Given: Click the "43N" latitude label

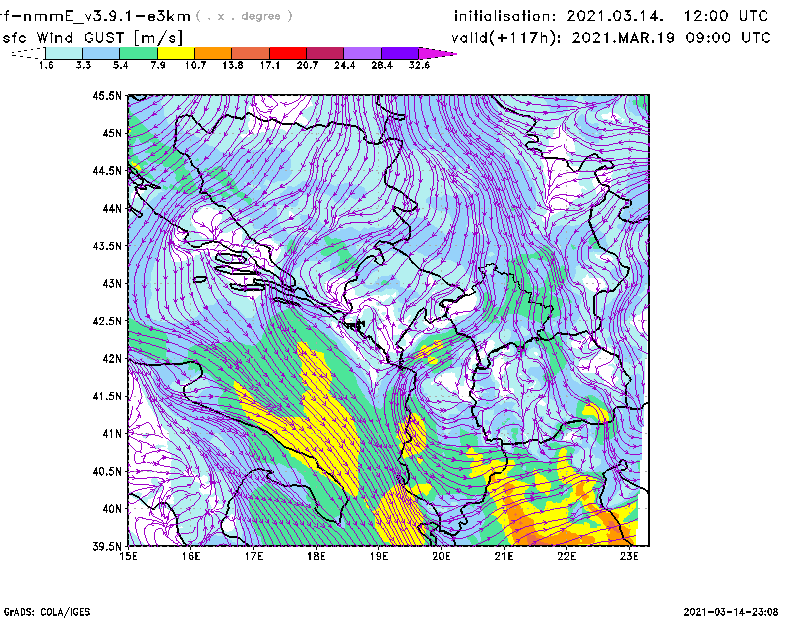Looking at the screenshot, I should (x=112, y=283).
